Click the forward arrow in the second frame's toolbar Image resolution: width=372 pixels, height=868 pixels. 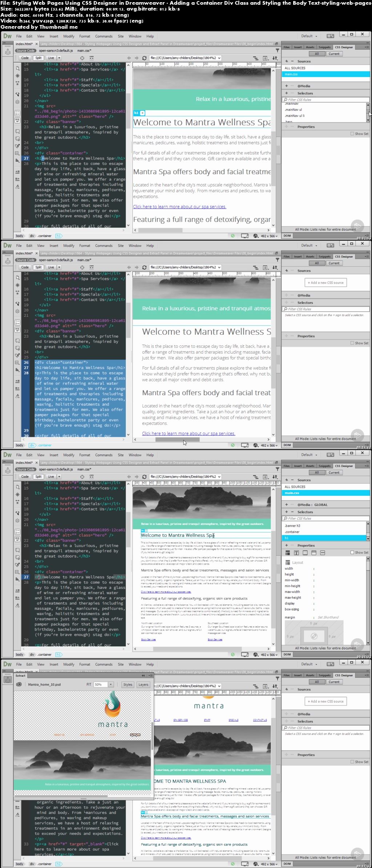tap(137, 268)
